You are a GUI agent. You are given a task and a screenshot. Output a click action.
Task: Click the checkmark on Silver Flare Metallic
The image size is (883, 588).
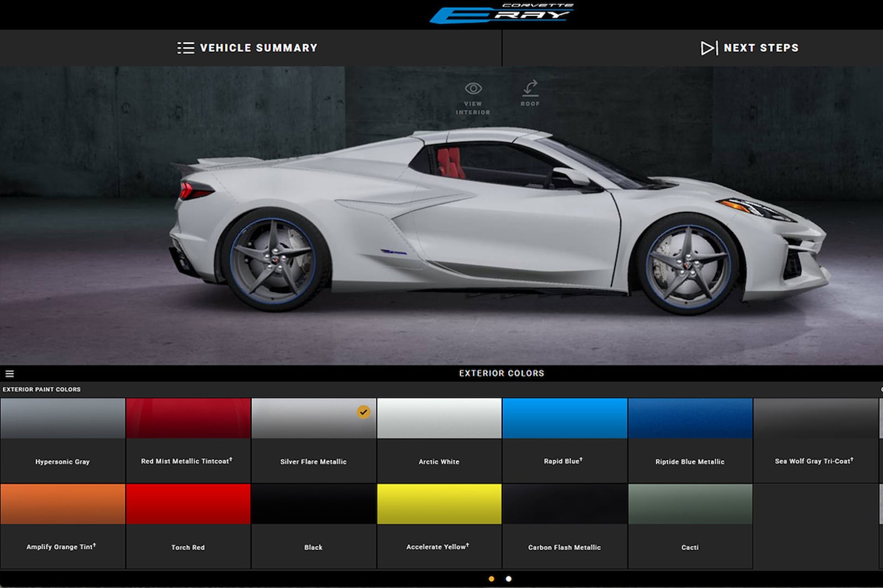pos(363,412)
